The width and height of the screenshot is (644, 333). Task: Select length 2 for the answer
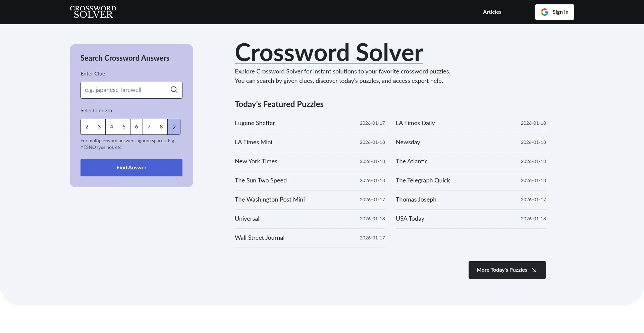(87, 127)
